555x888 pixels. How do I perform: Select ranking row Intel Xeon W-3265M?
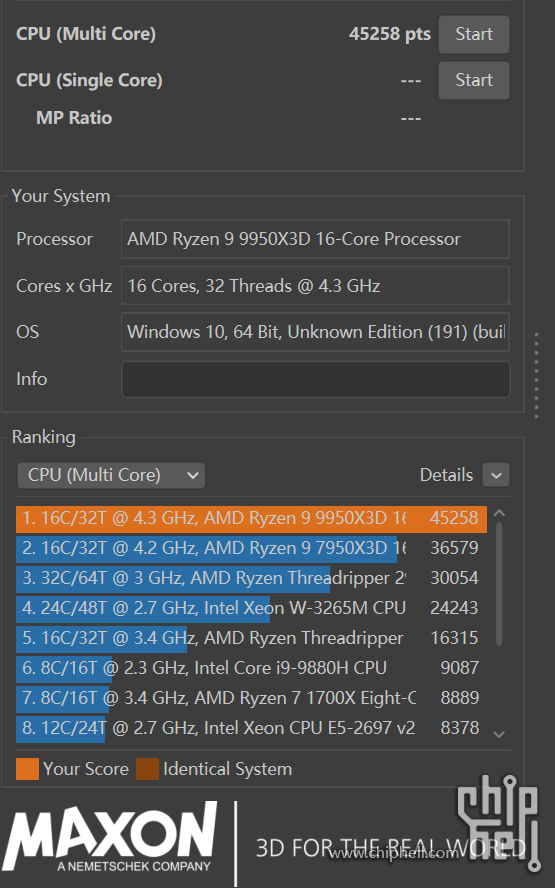(251, 608)
